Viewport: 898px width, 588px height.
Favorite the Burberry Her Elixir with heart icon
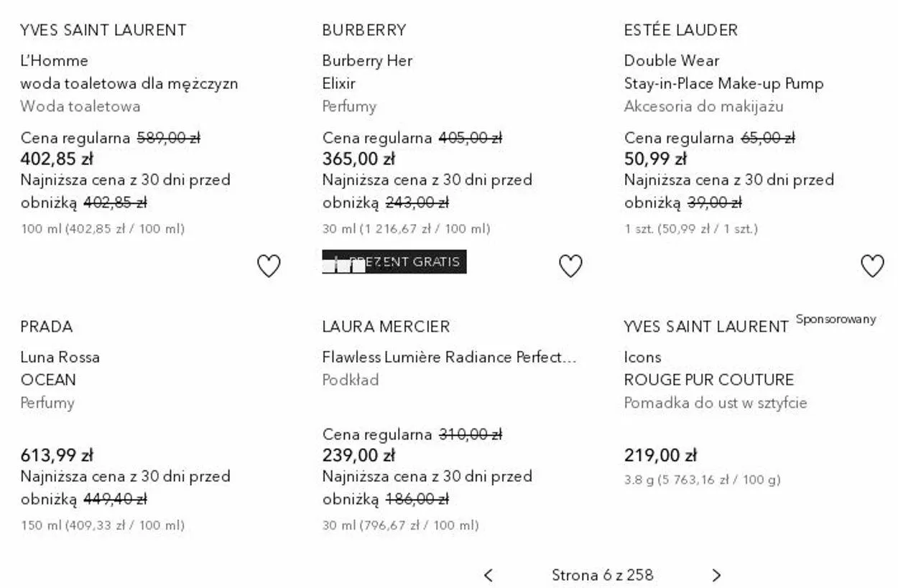tap(570, 266)
